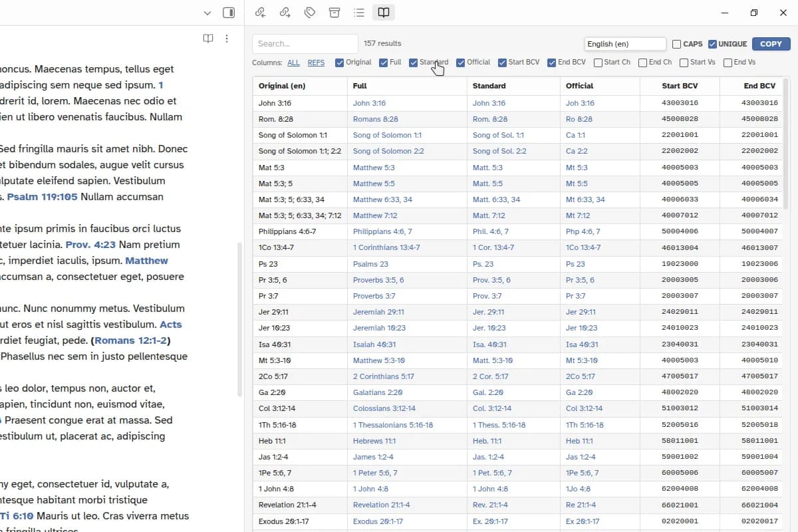Viewport: 798px width, 532px height.
Task: Open the English (en) language dropdown
Action: click(x=625, y=44)
